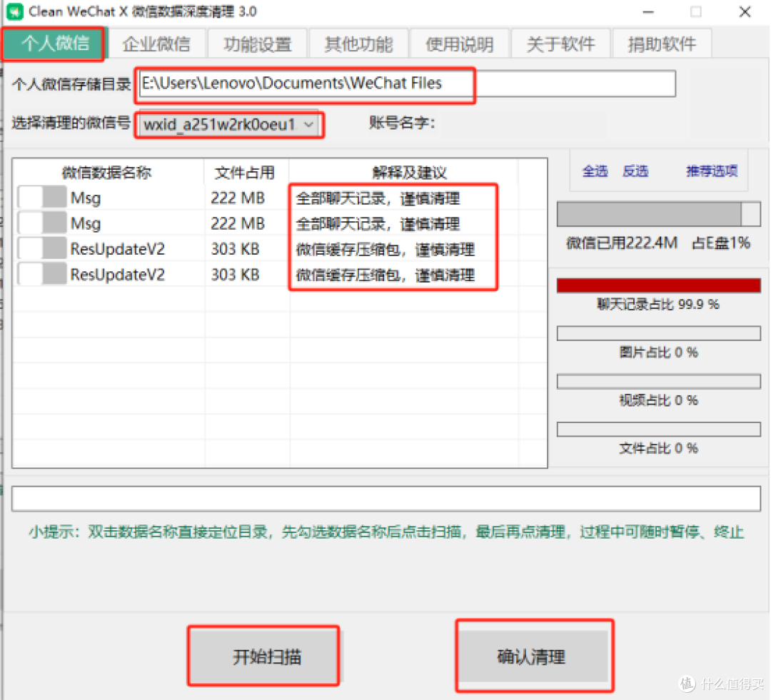Image resolution: width=771 pixels, height=700 pixels.
Task: View the 关于软件 tab
Action: (x=561, y=44)
